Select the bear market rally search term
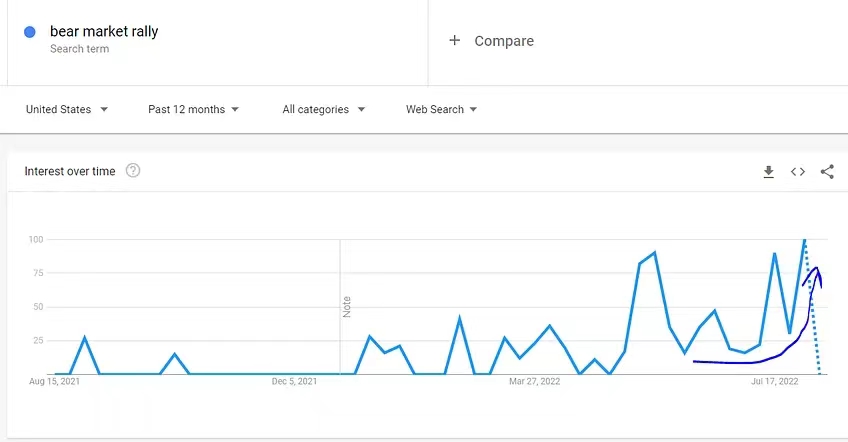The width and height of the screenshot is (848, 442). tap(104, 32)
